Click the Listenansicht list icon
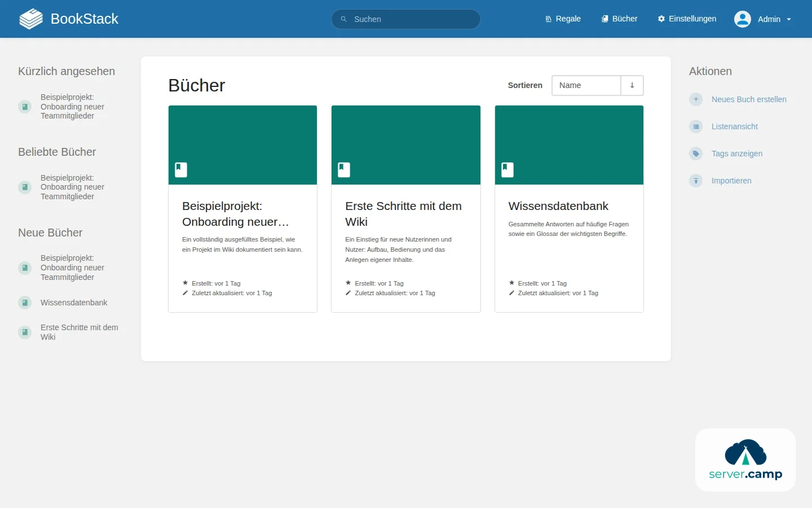This screenshot has width=812, height=508. pyautogui.click(x=696, y=126)
